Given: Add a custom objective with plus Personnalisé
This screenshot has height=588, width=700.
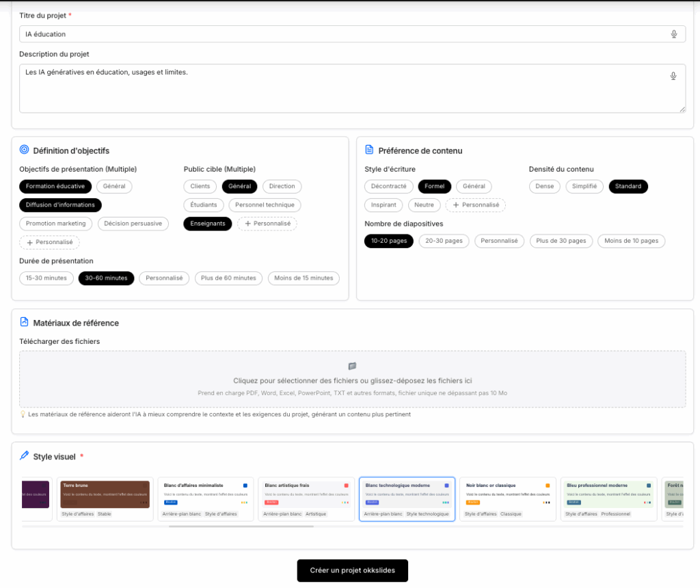Looking at the screenshot, I should pos(49,243).
